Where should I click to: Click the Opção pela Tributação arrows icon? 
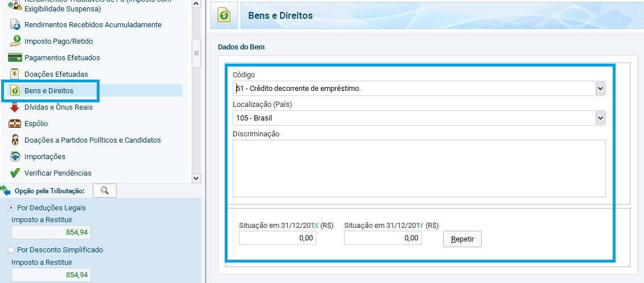pos(5,190)
